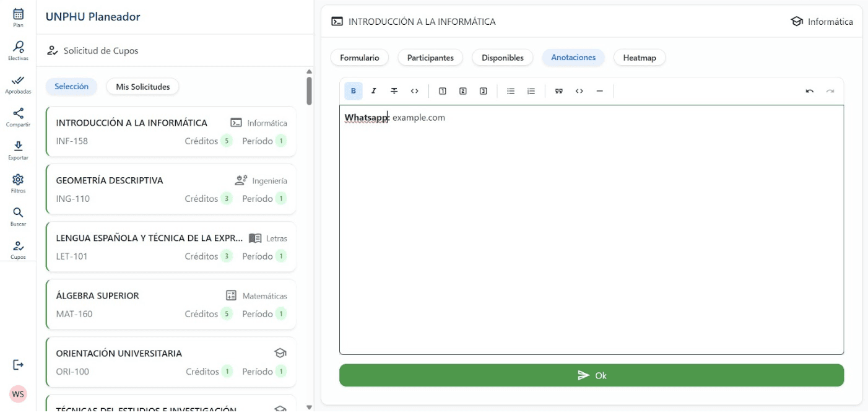Click the UNPHU Planeador title

(x=93, y=17)
